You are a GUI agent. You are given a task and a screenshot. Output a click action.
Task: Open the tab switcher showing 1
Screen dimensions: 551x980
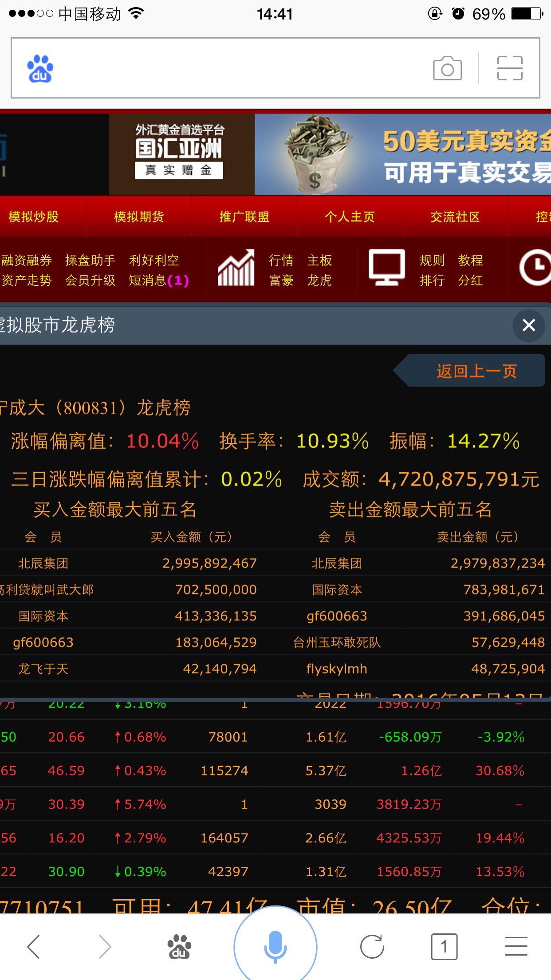[444, 947]
